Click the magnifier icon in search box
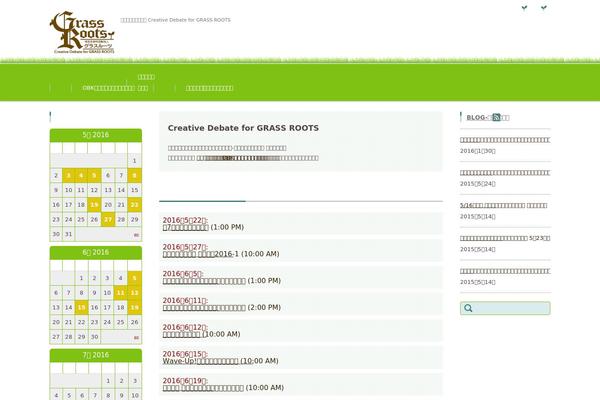 [x=468, y=308]
